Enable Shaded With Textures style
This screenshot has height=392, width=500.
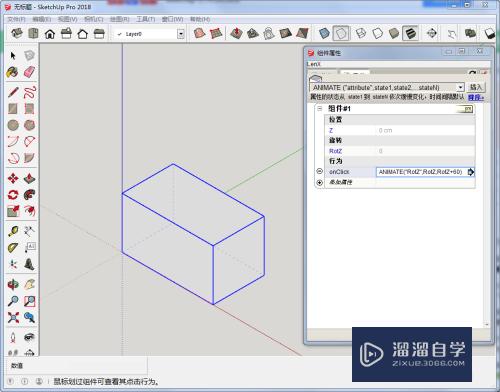coord(410,33)
